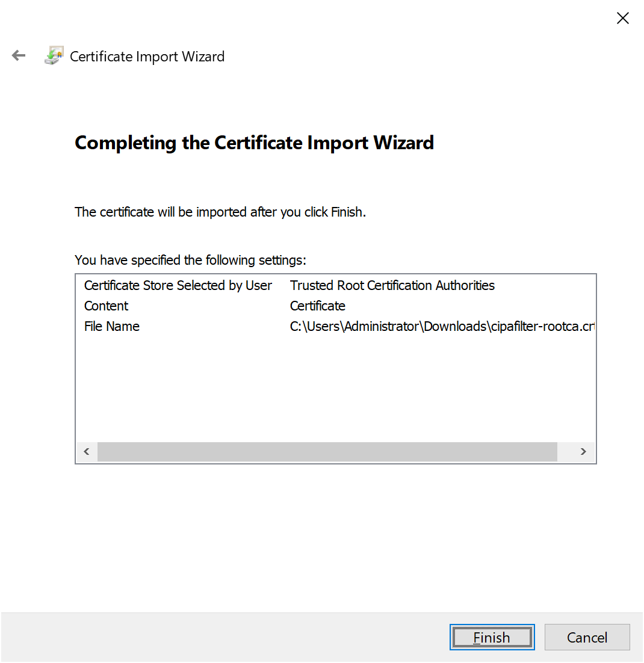This screenshot has width=644, height=663.
Task: Click the Certificate Import Wizard title text
Action: pos(147,56)
